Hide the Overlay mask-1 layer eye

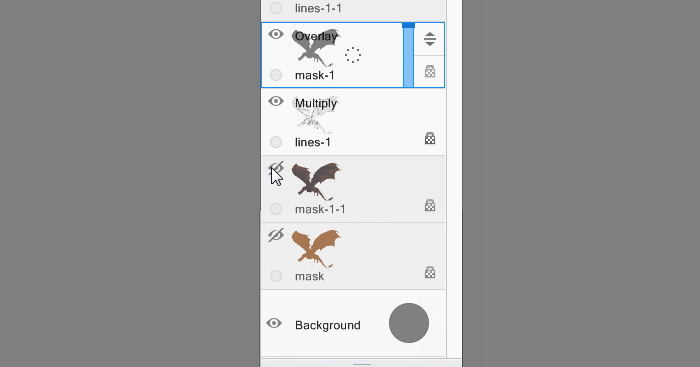coord(276,34)
